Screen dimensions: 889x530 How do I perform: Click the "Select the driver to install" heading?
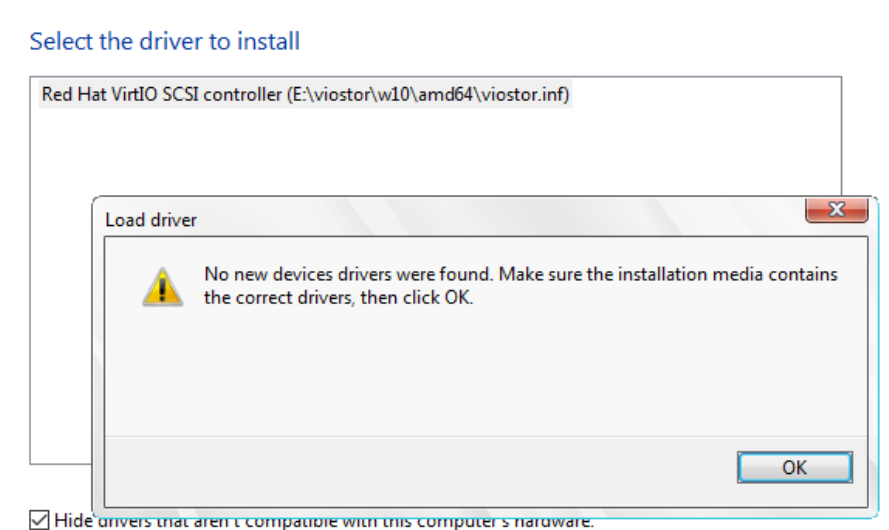pos(164,41)
